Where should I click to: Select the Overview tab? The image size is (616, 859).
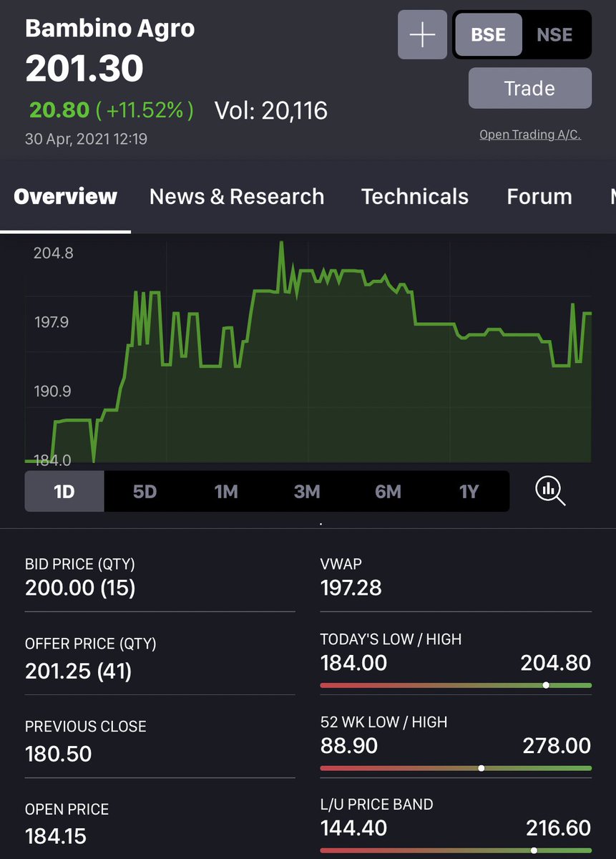(x=65, y=197)
